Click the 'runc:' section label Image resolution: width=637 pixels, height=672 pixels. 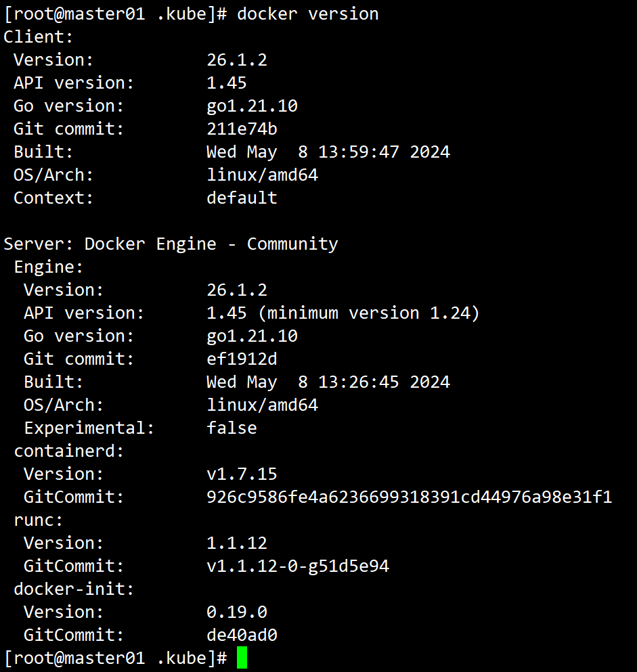pos(39,520)
